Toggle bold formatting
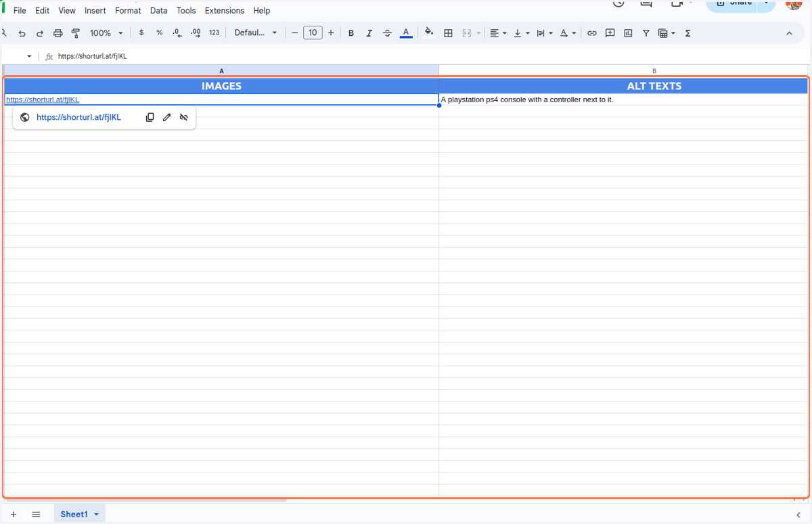 click(351, 32)
